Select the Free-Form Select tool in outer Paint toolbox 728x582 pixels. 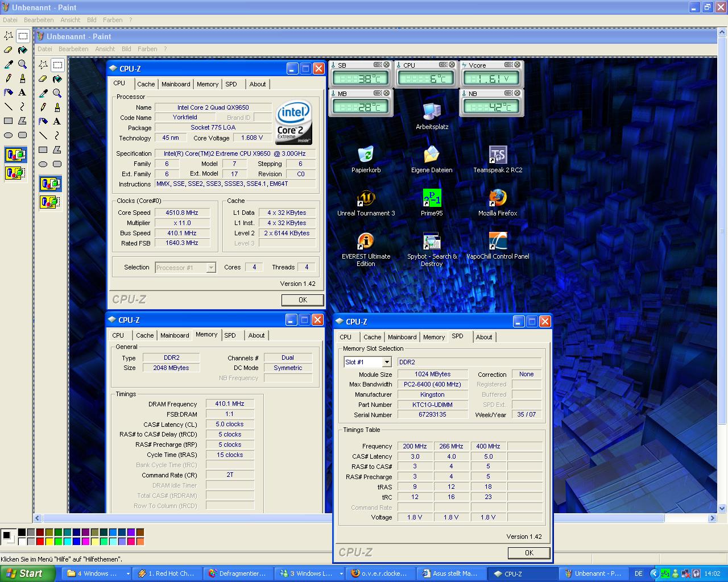click(9, 36)
